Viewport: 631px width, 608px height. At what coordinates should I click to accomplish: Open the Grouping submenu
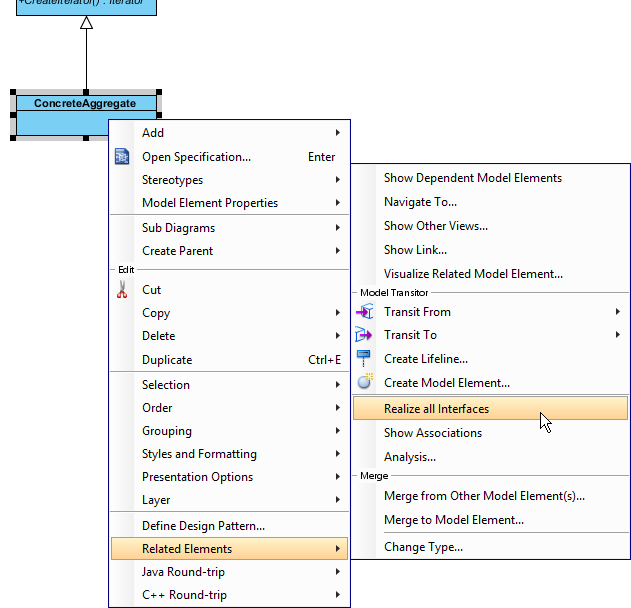(229, 431)
